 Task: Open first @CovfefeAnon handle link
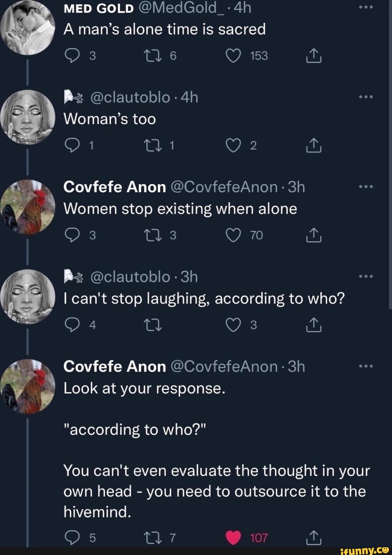(223, 187)
